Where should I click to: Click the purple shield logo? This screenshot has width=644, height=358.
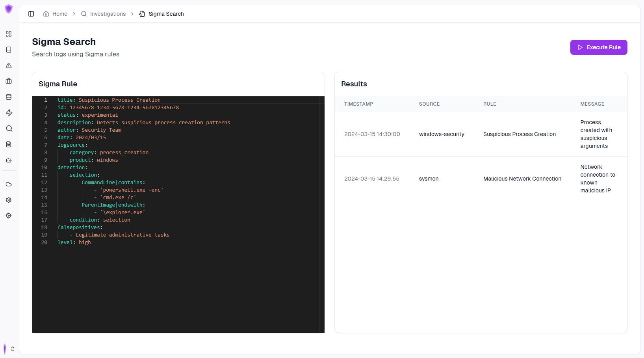point(9,9)
